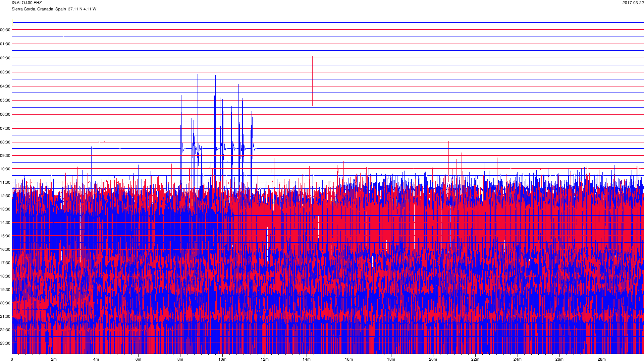The width and height of the screenshot is (644, 362).
Task: Click the 26m axis label
Action: pos(559,359)
